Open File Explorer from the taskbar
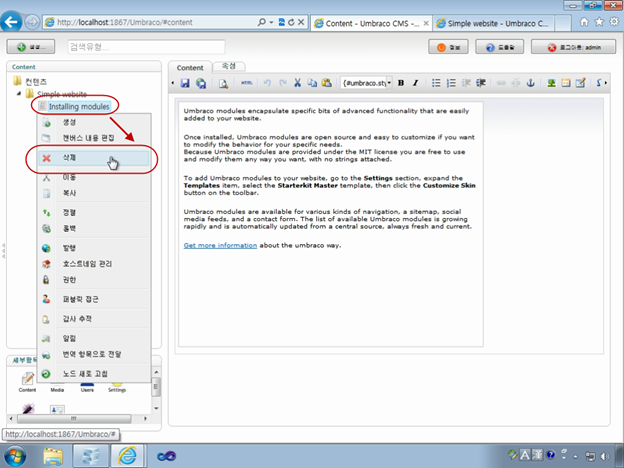Viewport: 624px width, 468px height. [x=53, y=456]
